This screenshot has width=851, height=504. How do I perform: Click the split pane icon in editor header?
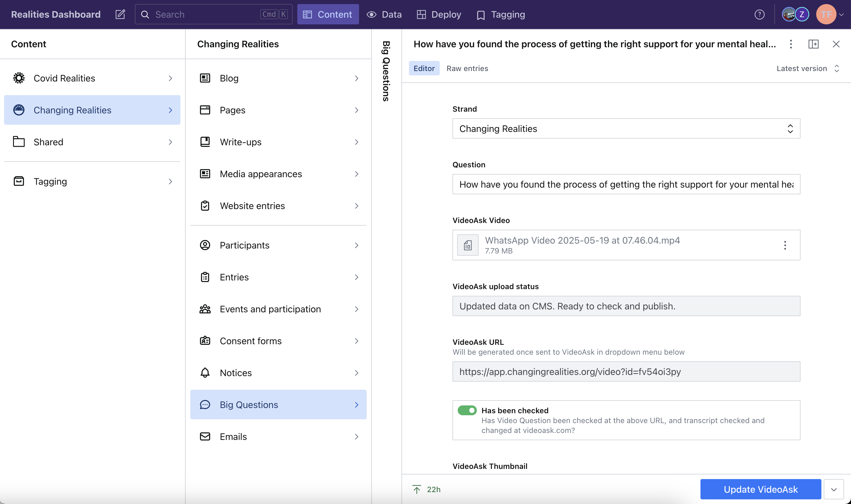coord(813,44)
